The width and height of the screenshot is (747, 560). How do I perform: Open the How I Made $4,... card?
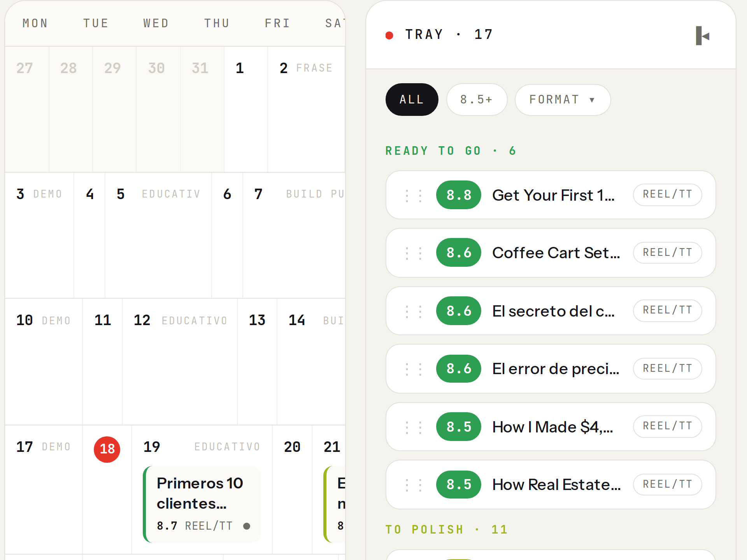551,427
